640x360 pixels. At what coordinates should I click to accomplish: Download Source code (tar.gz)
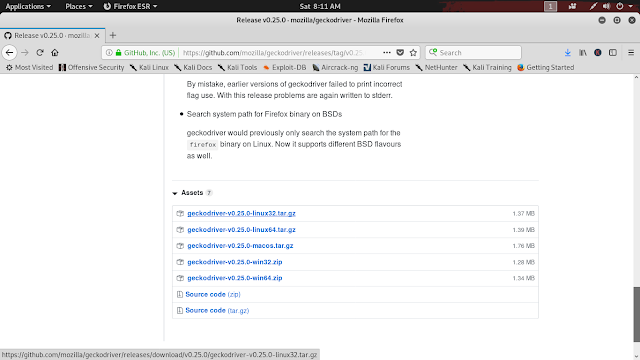click(217, 311)
